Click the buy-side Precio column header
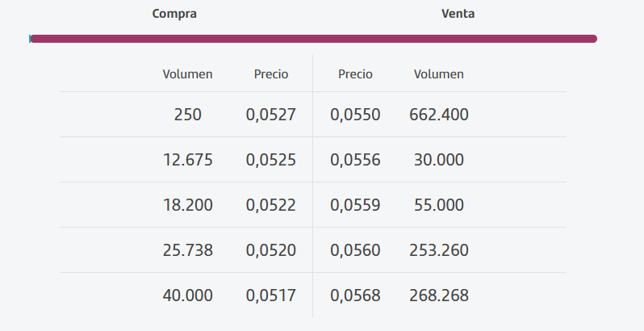644x331 pixels. point(271,74)
